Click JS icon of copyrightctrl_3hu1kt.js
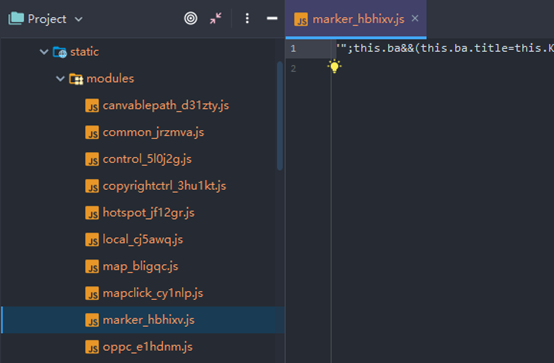This screenshot has width=554, height=363. point(92,186)
